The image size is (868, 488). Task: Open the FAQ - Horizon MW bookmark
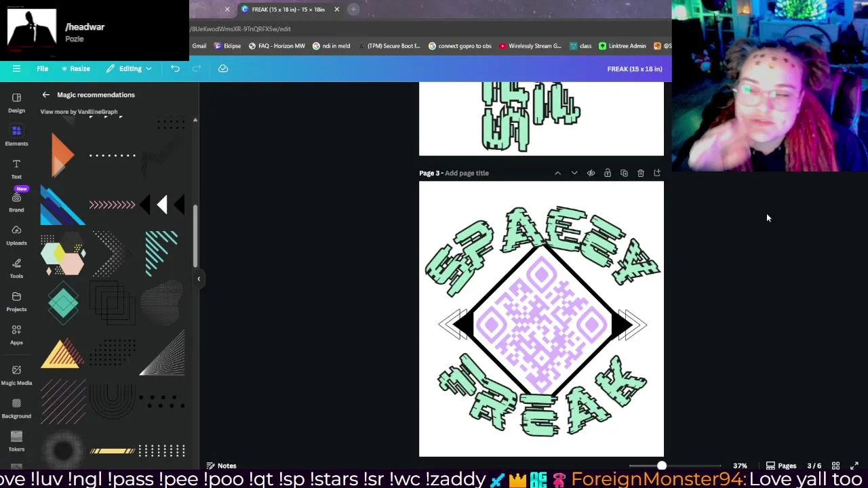tap(277, 46)
